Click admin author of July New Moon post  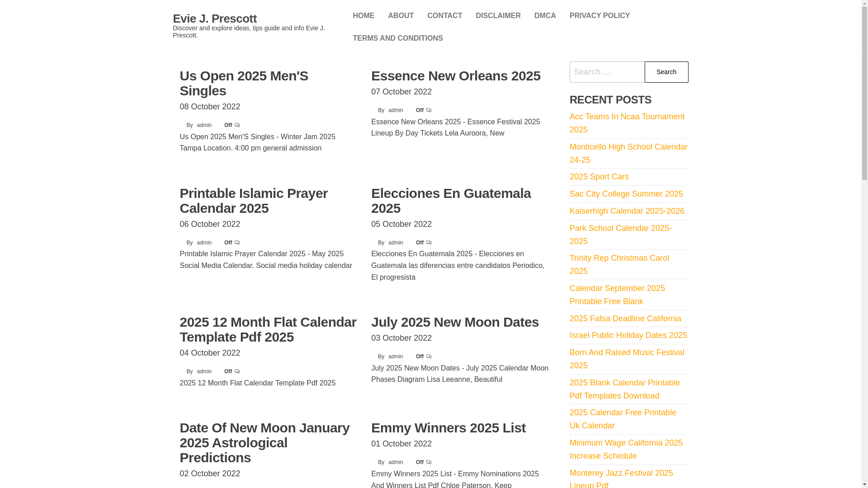coord(396,357)
